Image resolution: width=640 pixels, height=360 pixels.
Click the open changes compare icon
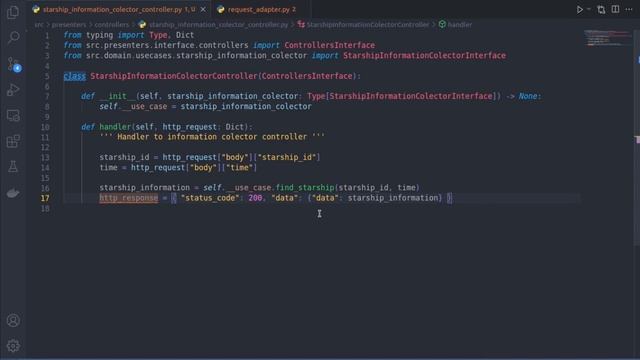point(601,9)
